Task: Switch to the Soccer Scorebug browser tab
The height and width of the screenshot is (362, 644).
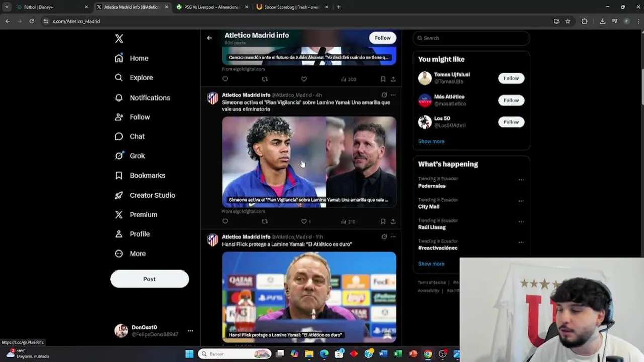Action: pyautogui.click(x=292, y=7)
